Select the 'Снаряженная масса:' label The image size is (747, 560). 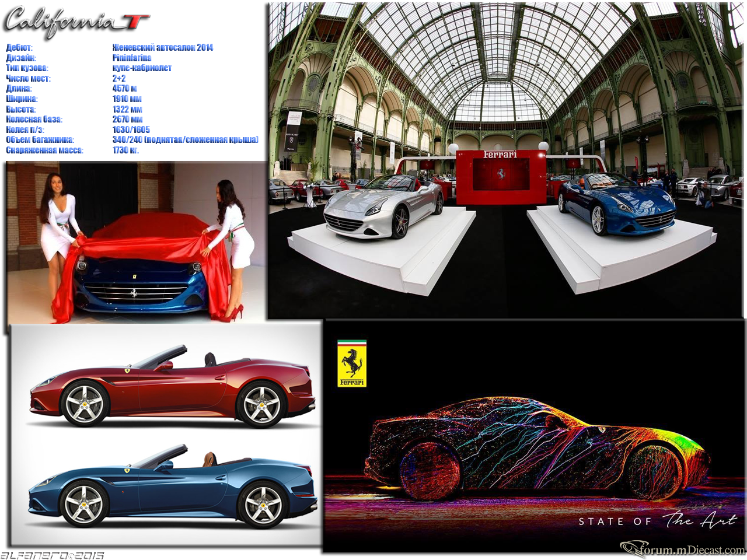pos(45,150)
